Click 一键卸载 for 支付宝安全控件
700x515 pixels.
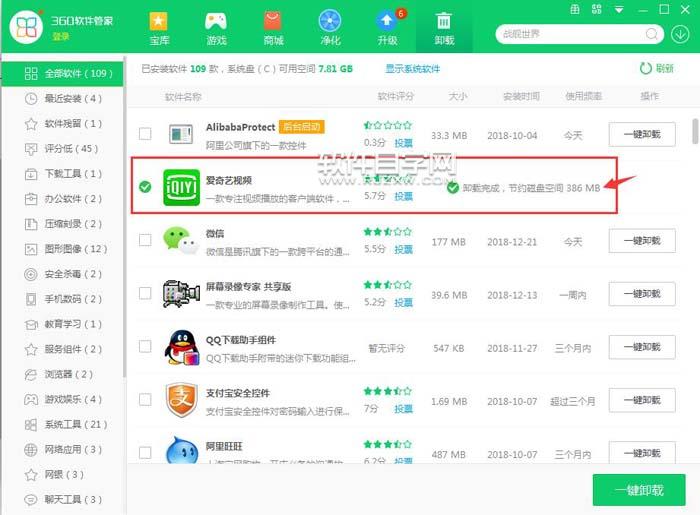(642, 400)
